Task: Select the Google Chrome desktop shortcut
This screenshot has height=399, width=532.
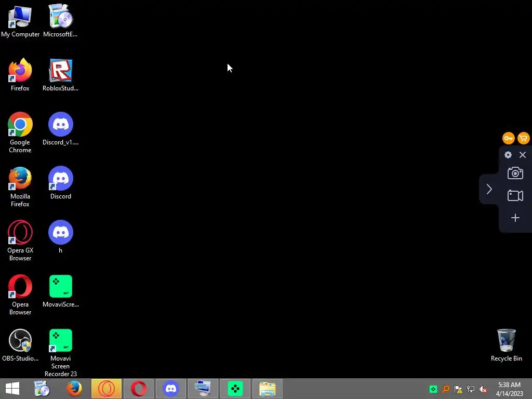Action: (x=20, y=132)
